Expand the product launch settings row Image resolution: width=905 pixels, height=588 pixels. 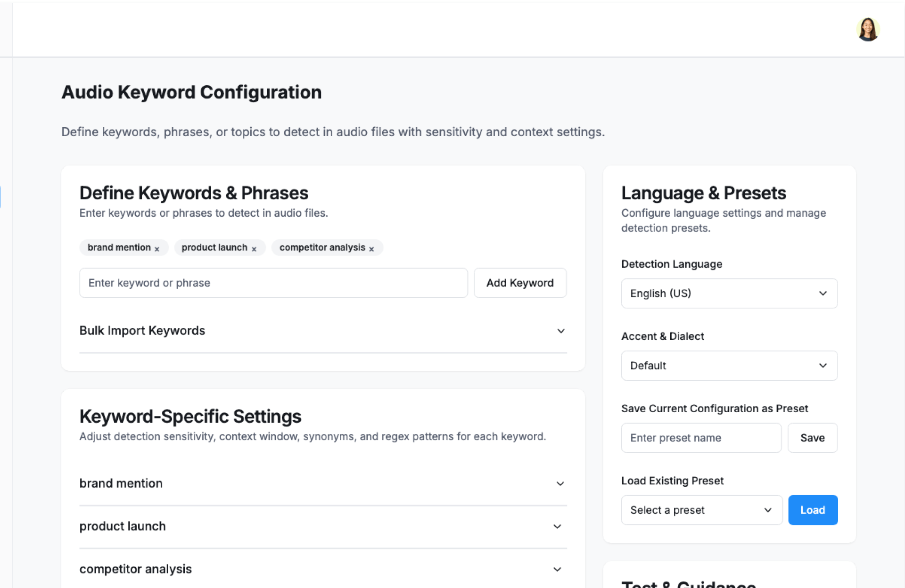[123, 526]
